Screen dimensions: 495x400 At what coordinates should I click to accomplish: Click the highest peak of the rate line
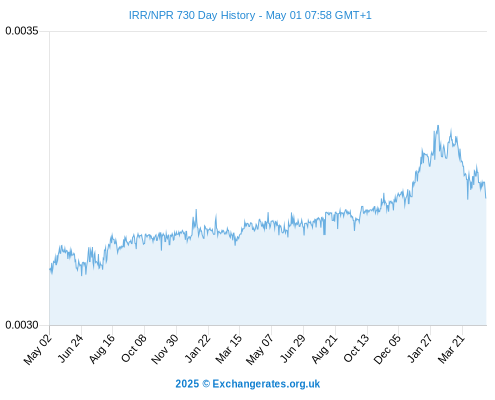pyautogui.click(x=438, y=126)
